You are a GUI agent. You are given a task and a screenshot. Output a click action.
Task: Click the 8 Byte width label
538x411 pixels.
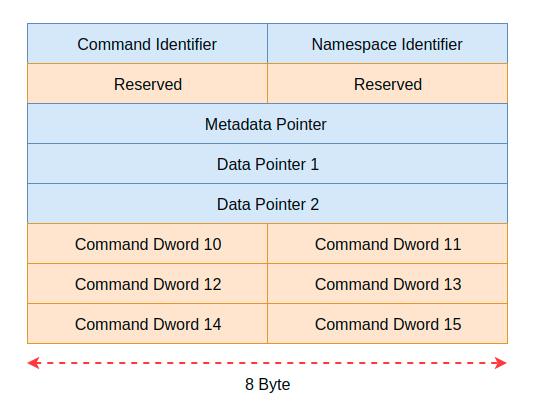(x=268, y=384)
